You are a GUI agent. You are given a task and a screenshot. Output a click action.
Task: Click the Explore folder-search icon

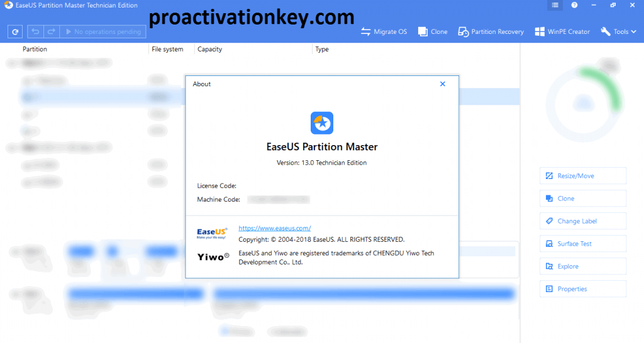pyautogui.click(x=549, y=266)
